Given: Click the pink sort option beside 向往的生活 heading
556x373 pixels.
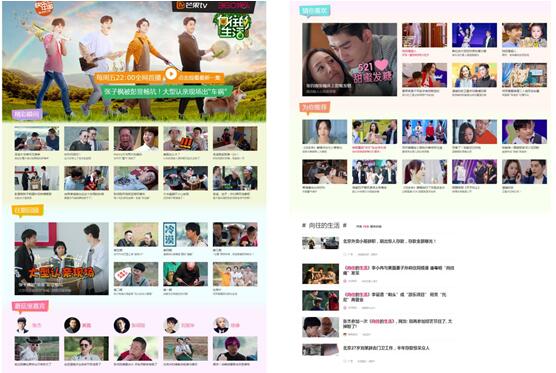Looking at the screenshot, I should (366, 226).
